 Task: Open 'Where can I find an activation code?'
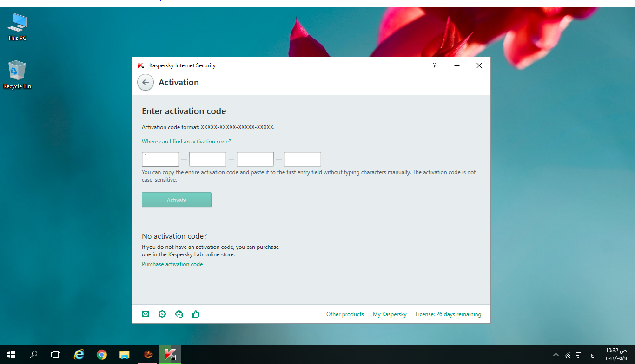tap(186, 142)
